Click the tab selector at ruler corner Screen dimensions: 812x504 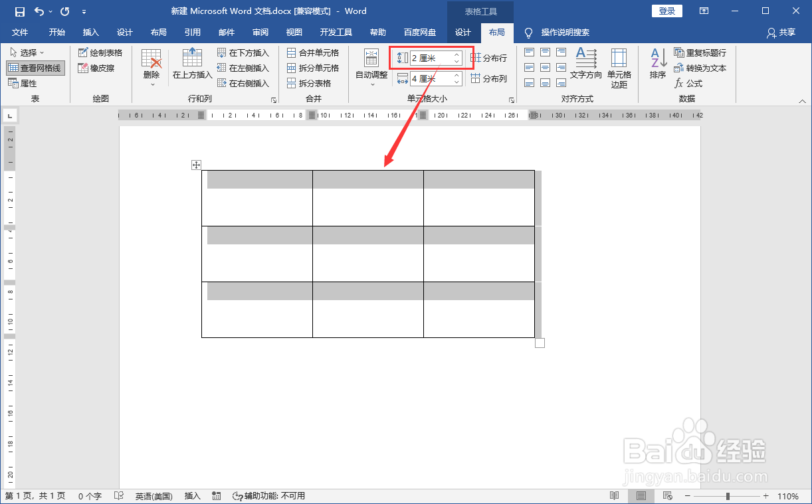point(10,116)
